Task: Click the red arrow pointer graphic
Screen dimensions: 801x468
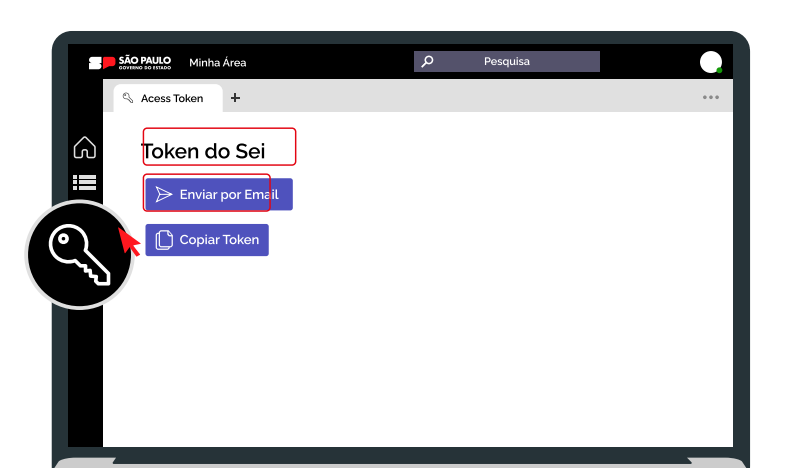Action: click(x=129, y=241)
